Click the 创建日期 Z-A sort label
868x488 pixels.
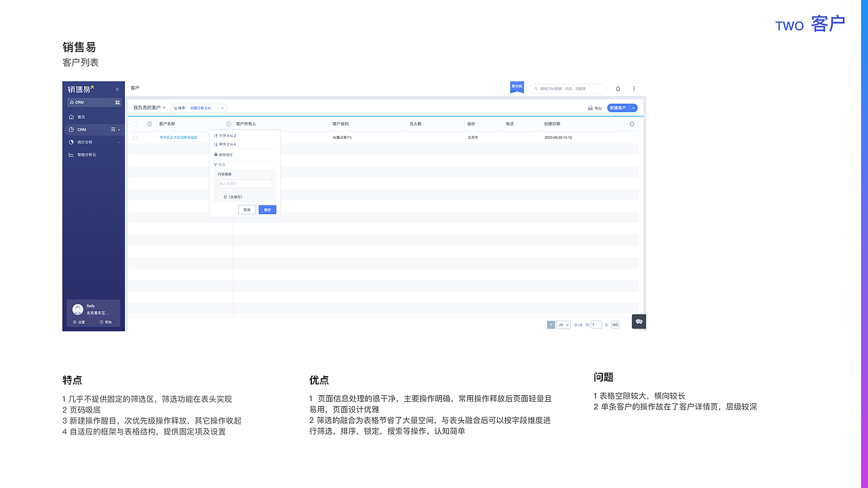pyautogui.click(x=200, y=108)
